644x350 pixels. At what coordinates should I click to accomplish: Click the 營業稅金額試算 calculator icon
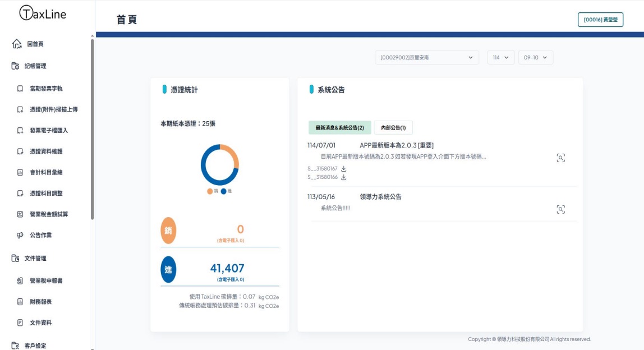[20, 214]
